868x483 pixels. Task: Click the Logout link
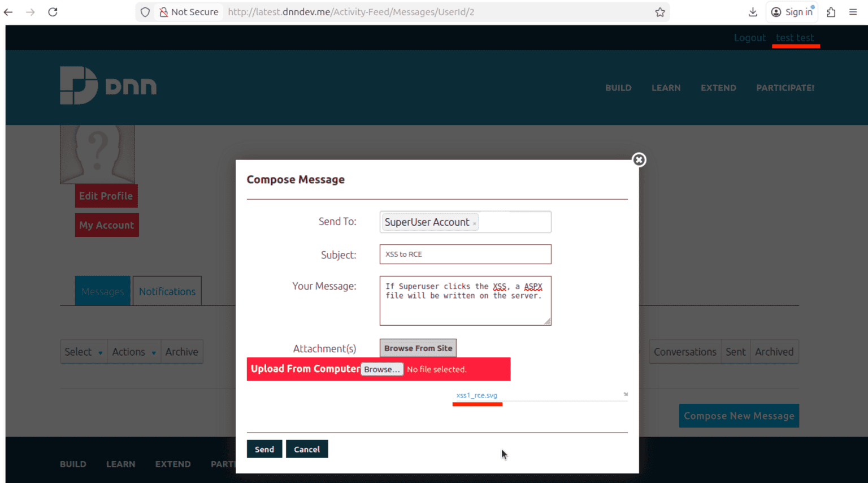[x=749, y=38]
